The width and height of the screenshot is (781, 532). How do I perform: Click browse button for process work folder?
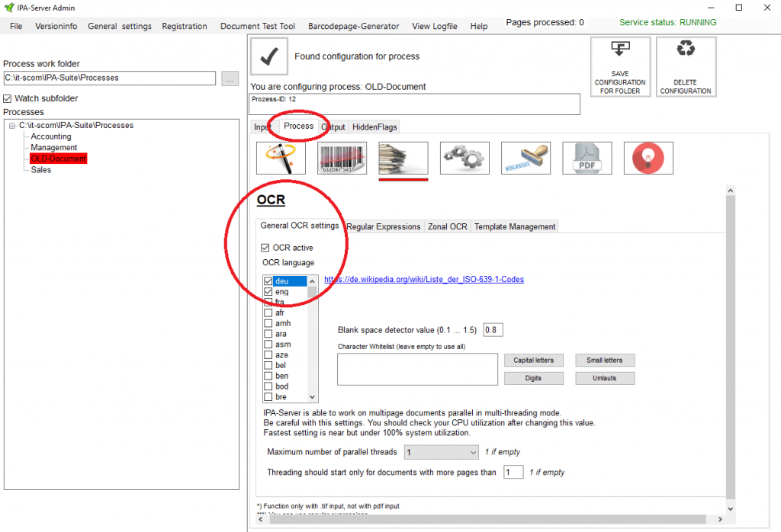(x=230, y=78)
